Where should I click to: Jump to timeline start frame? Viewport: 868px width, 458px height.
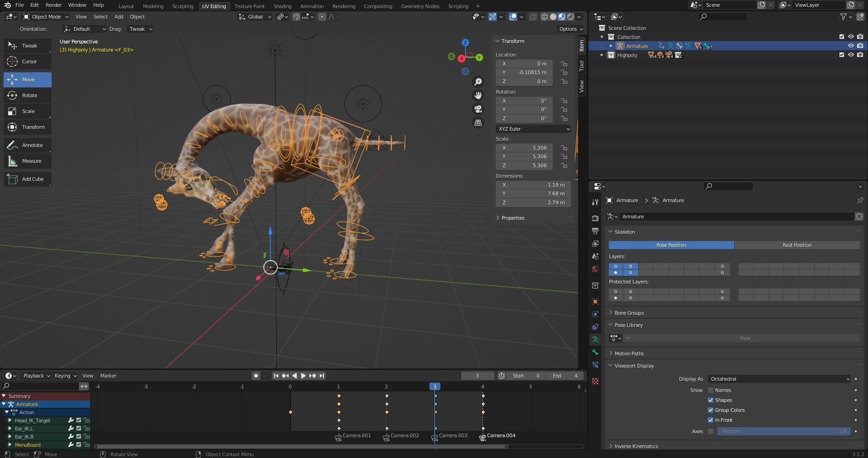[x=276, y=376]
